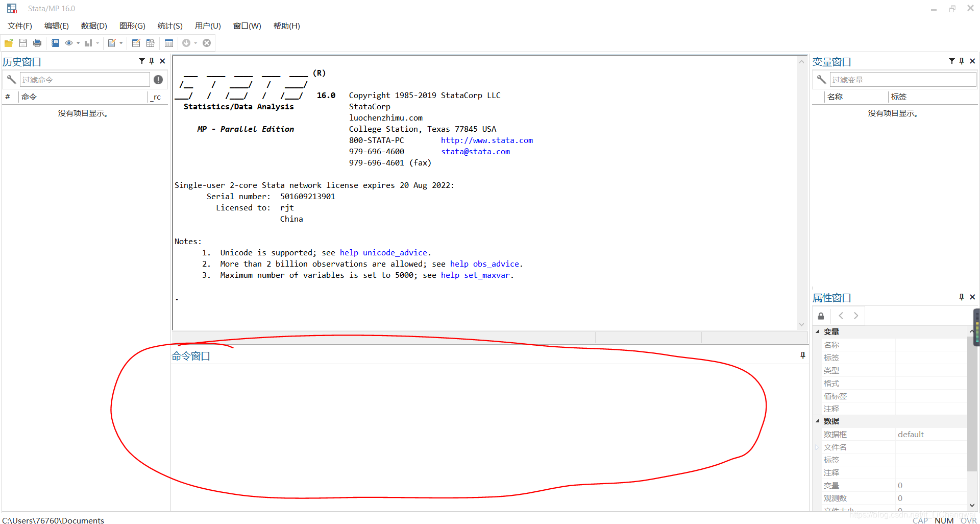Toggle the properties lock icon
980x524 pixels.
(x=821, y=316)
